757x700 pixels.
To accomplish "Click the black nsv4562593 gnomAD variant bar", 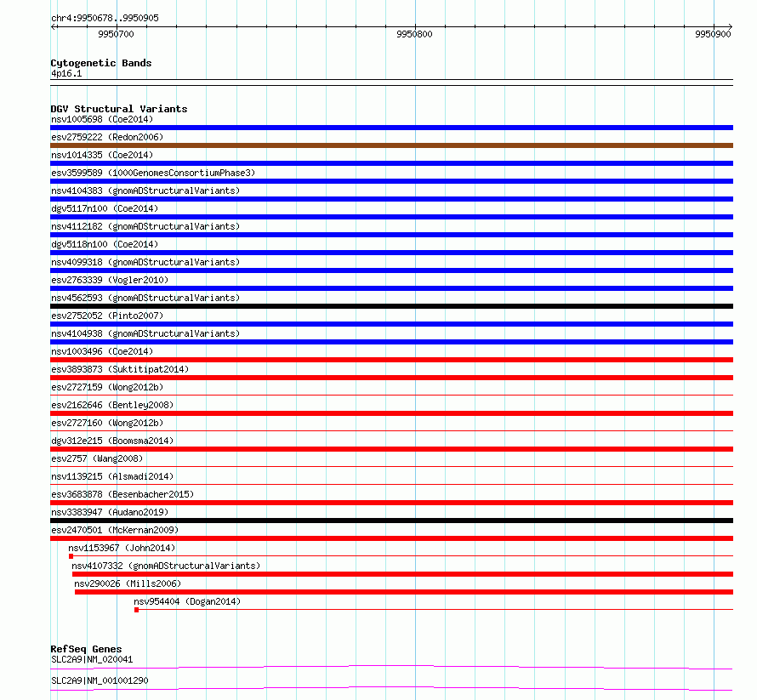I will (x=391, y=306).
